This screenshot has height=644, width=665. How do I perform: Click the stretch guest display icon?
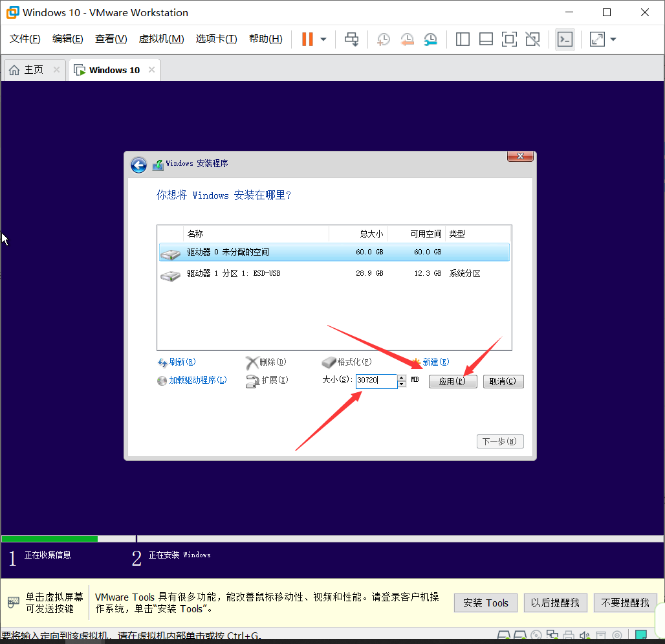pos(597,39)
